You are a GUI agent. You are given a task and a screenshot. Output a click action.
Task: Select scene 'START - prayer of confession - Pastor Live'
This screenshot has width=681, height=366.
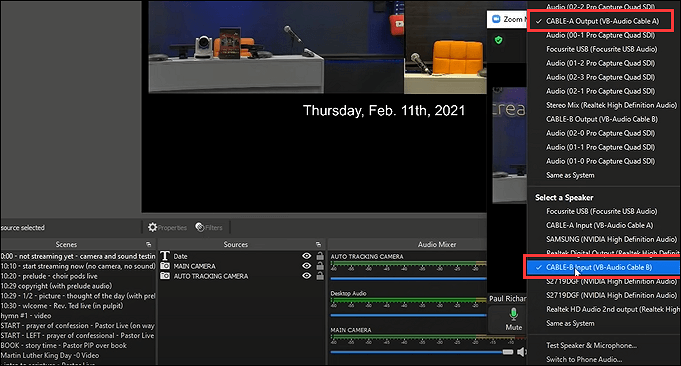click(x=78, y=326)
